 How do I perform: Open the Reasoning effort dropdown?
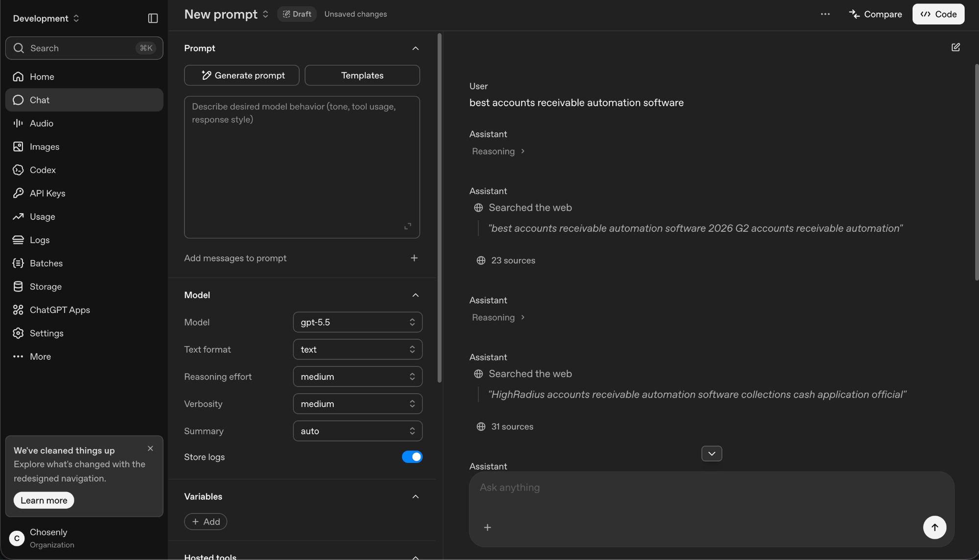tap(357, 377)
